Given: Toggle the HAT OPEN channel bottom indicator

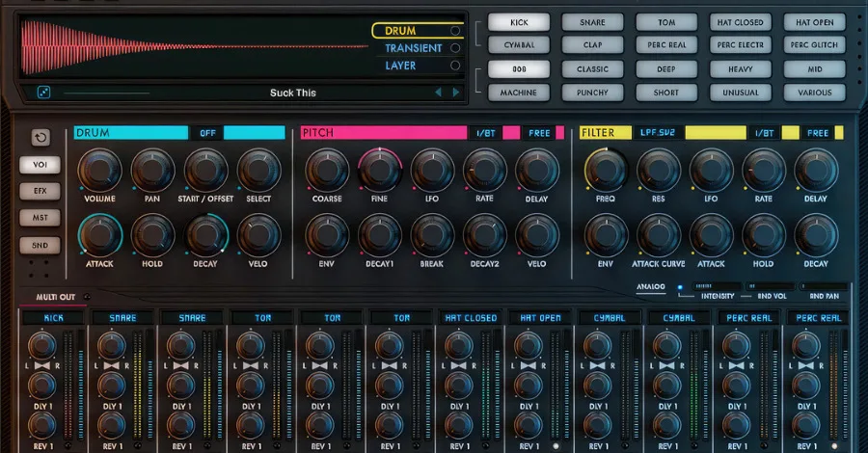Looking at the screenshot, I should pos(556,446).
